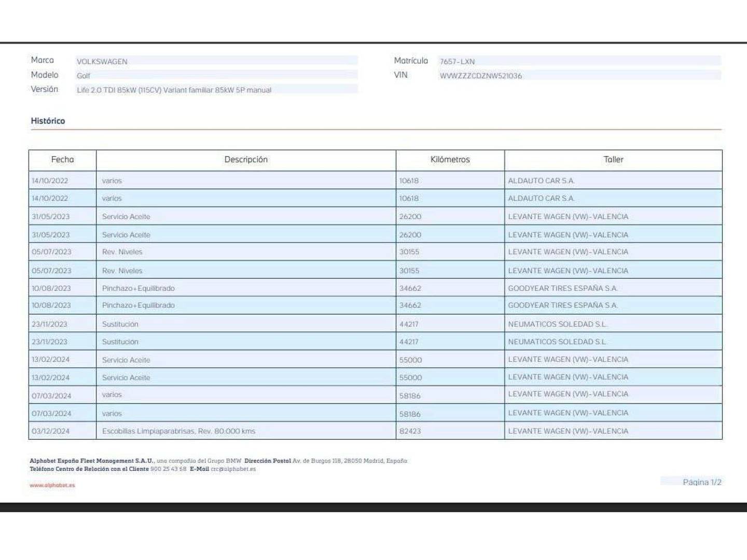
Task: Click the www.alphabet.es website link
Action: tap(52, 485)
